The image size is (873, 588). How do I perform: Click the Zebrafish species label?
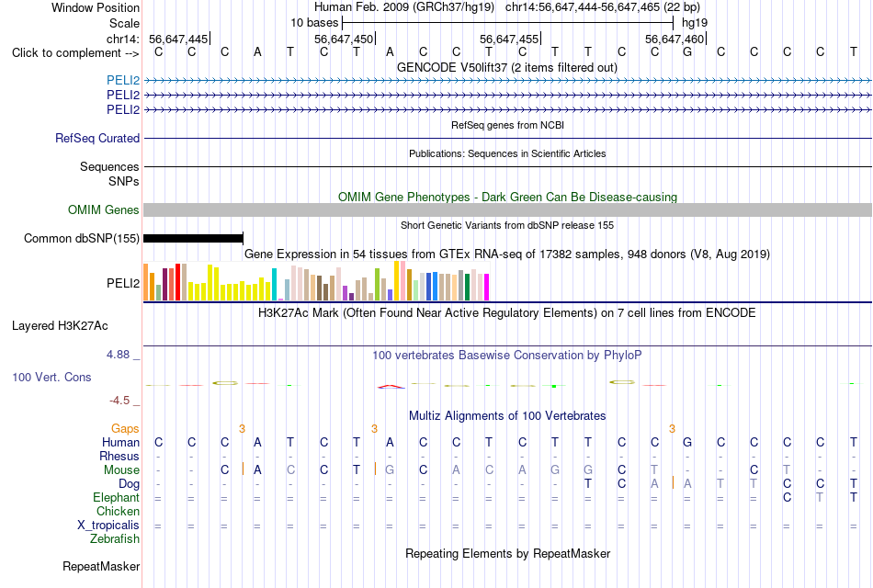115,539
